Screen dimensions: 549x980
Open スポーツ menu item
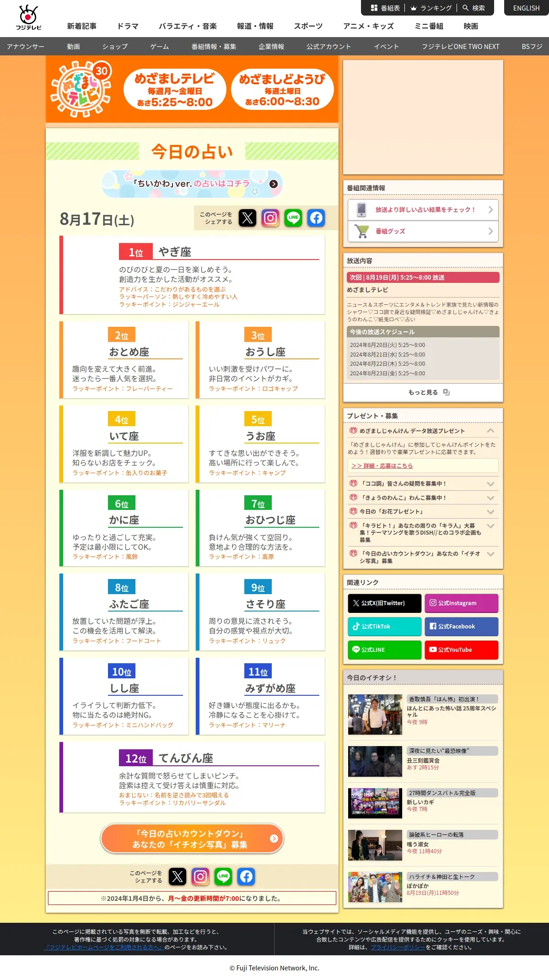308,26
